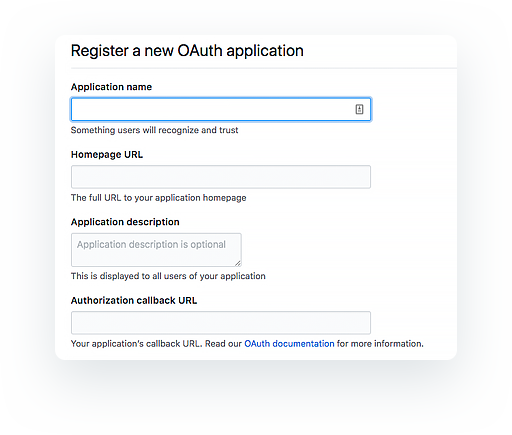Click the autofill icon in Application name field

[x=359, y=109]
